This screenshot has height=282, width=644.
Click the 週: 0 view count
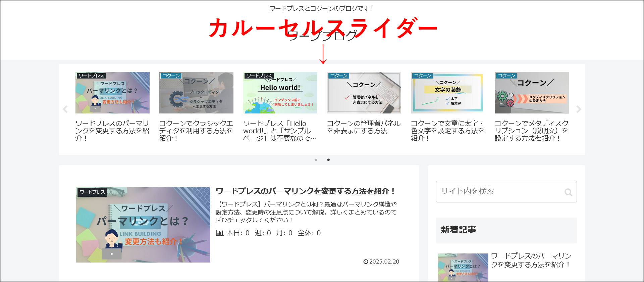[263, 233]
